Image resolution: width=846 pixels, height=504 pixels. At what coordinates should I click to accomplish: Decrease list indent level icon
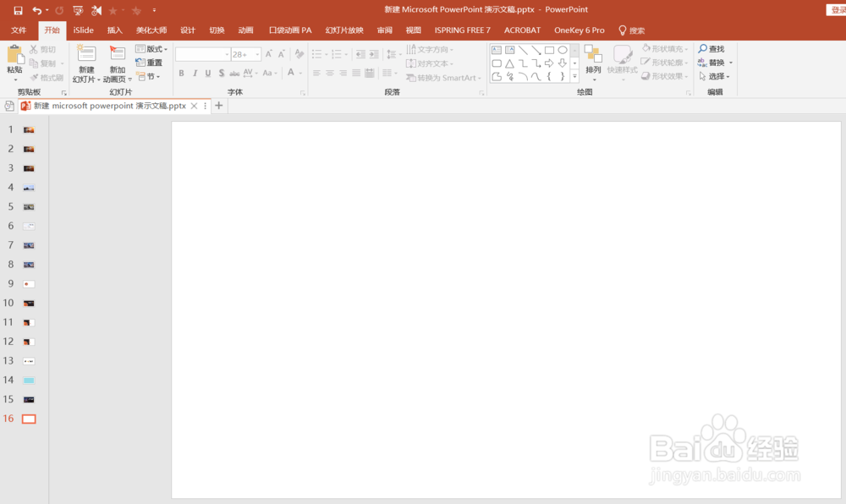(x=360, y=54)
